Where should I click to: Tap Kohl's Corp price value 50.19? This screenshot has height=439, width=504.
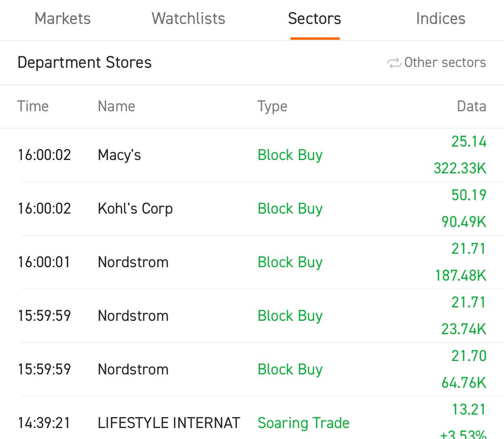[469, 195]
